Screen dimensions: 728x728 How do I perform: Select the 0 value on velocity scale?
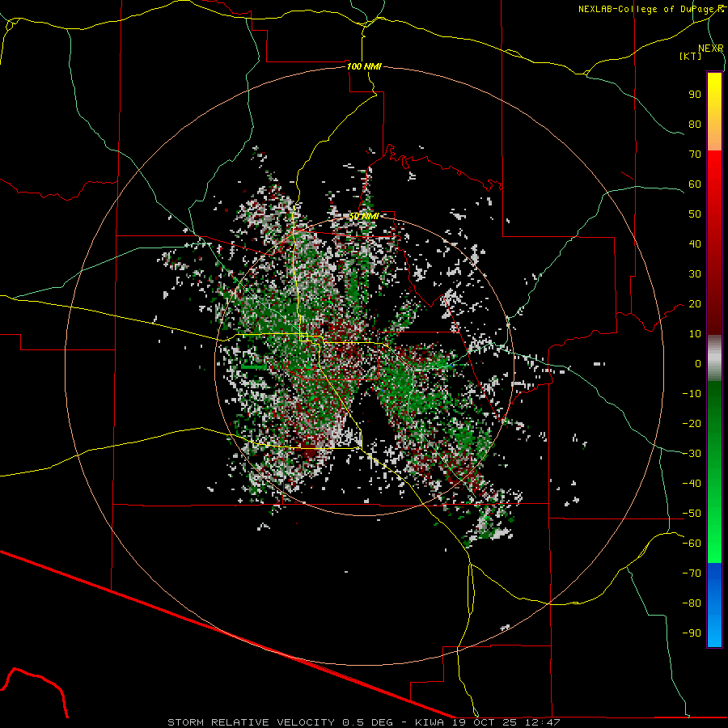point(698,363)
